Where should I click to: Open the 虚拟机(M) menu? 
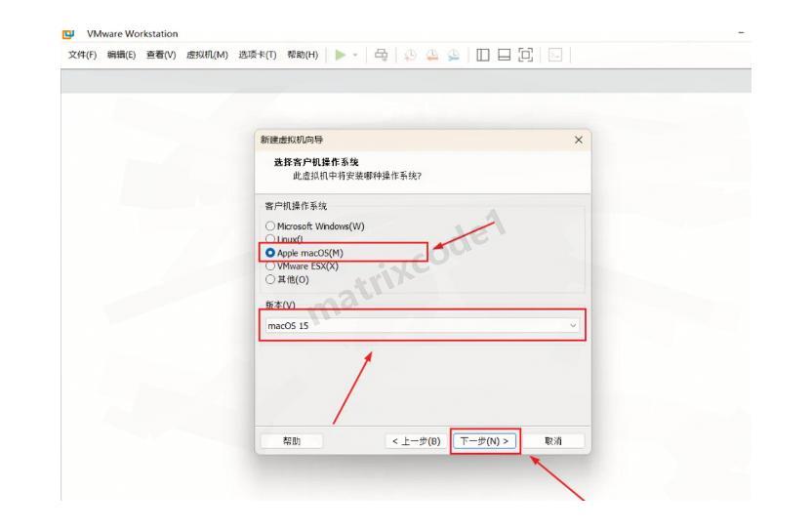coord(207,55)
